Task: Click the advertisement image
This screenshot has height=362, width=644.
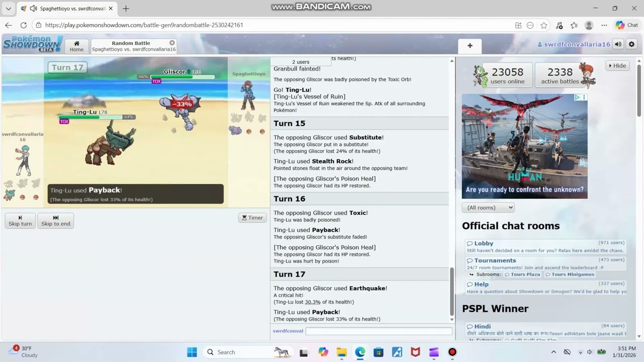Action: coord(524,146)
